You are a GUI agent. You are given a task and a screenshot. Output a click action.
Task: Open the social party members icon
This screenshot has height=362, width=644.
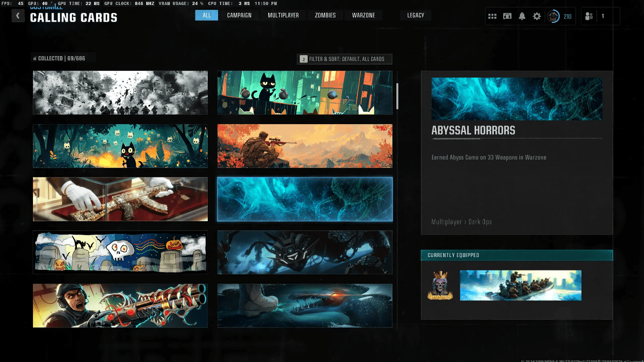(x=589, y=16)
